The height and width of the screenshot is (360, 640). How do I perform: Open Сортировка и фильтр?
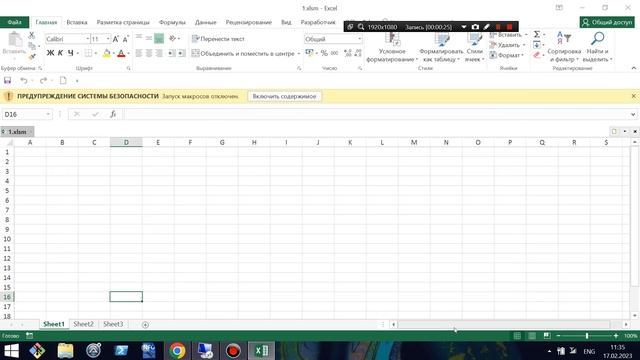[564, 47]
